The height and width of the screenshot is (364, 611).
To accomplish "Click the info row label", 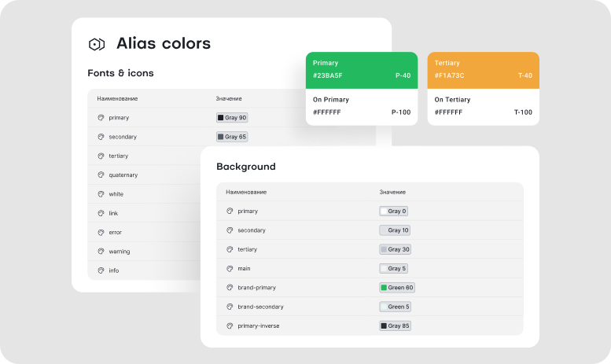I will 114,270.
